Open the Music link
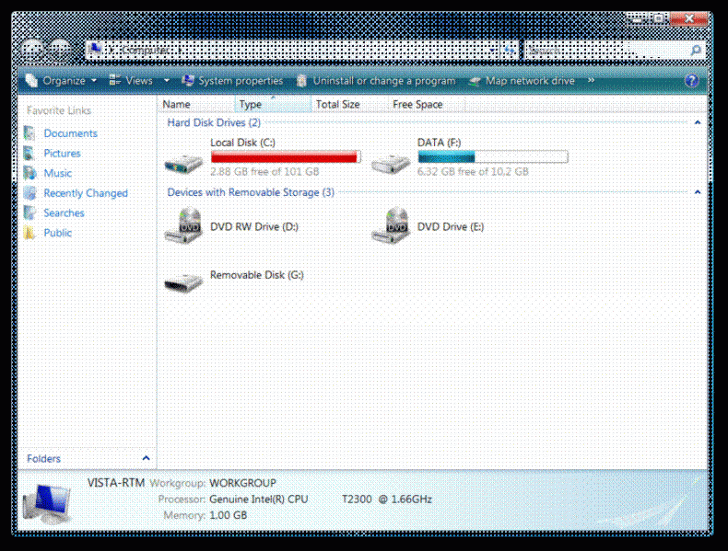 pyautogui.click(x=58, y=173)
